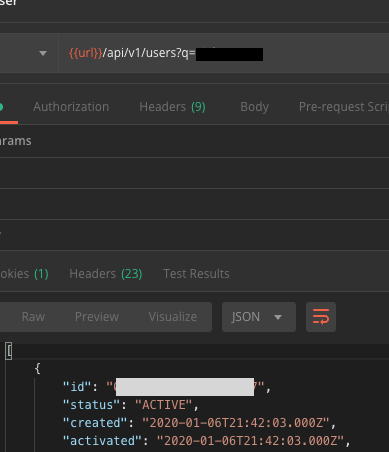The image size is (389, 452).
Task: Open the HTTP method dropdown arrow
Action: (43, 53)
